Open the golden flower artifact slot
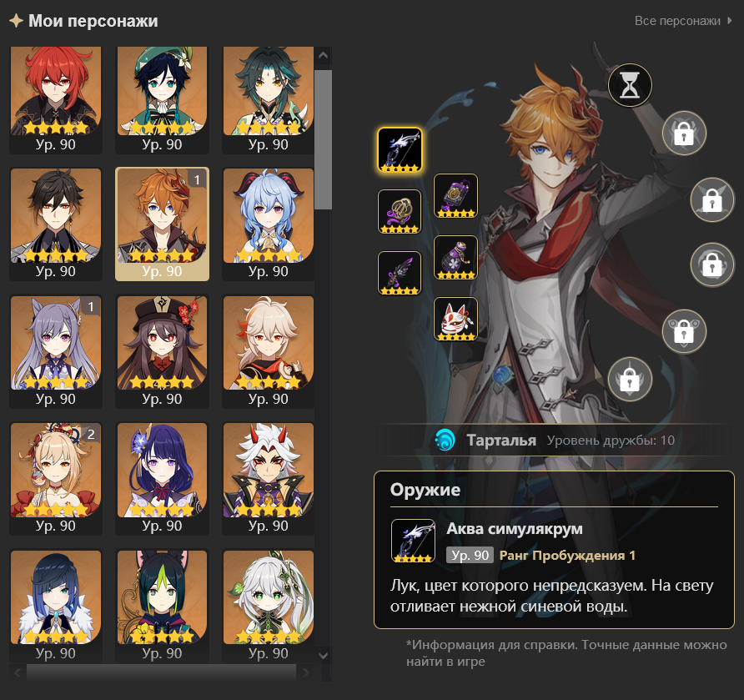 (x=400, y=212)
